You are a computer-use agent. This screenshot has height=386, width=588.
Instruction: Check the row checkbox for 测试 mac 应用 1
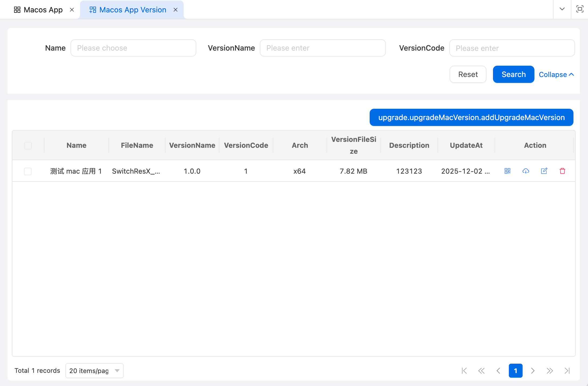tap(28, 171)
